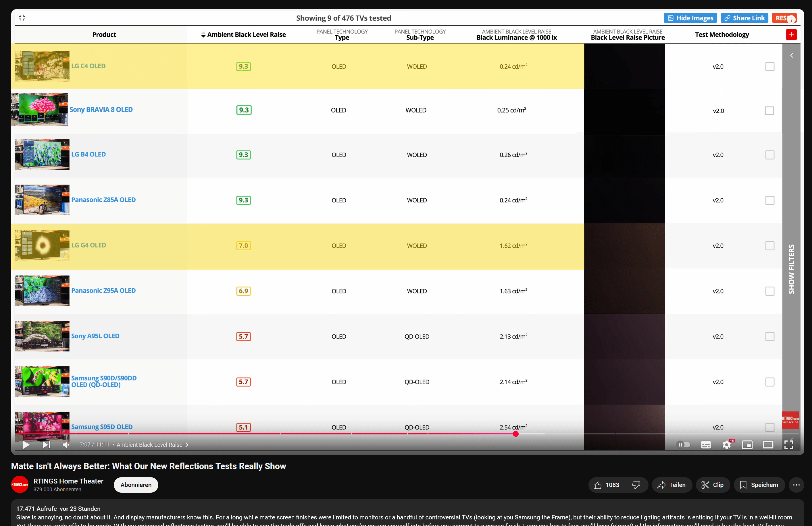Open the Ambient Black Level Raise chapter
812x526 pixels.
152,444
